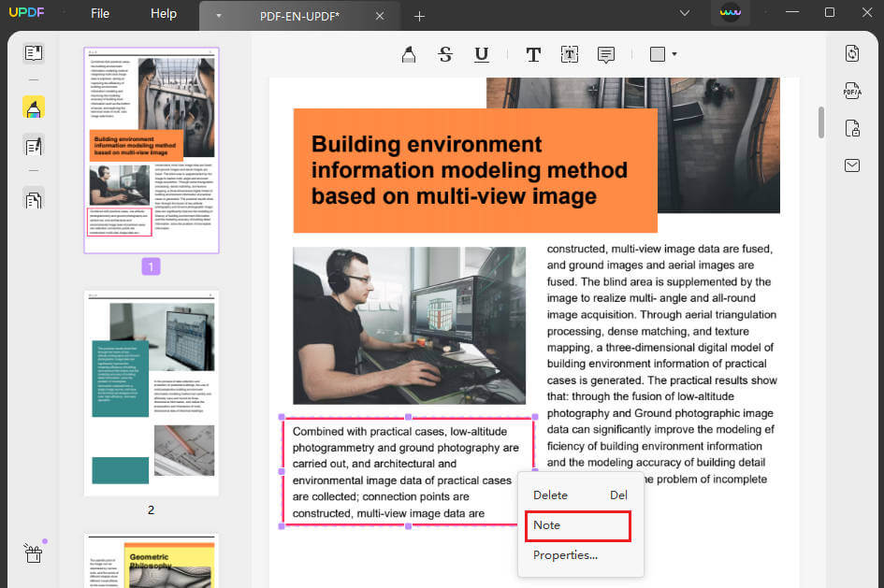The image size is (884, 588).
Task: Toggle the strikethrough annotation tool
Action: click(x=445, y=53)
